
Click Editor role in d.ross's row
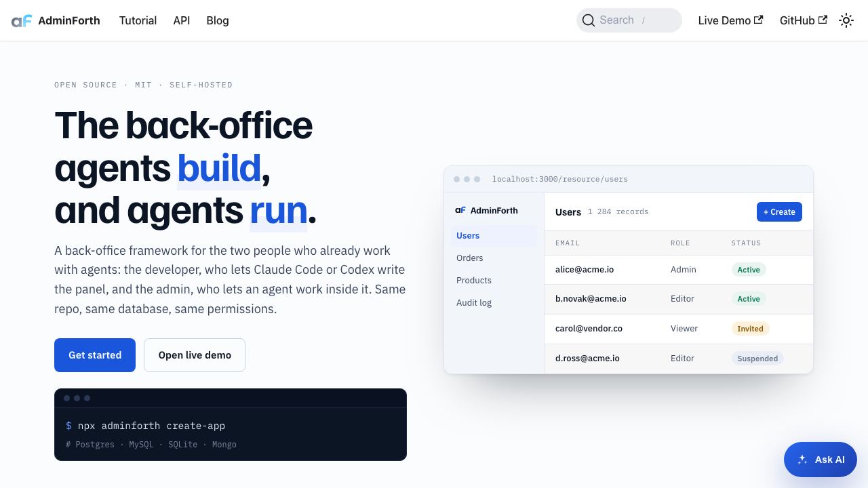682,359
